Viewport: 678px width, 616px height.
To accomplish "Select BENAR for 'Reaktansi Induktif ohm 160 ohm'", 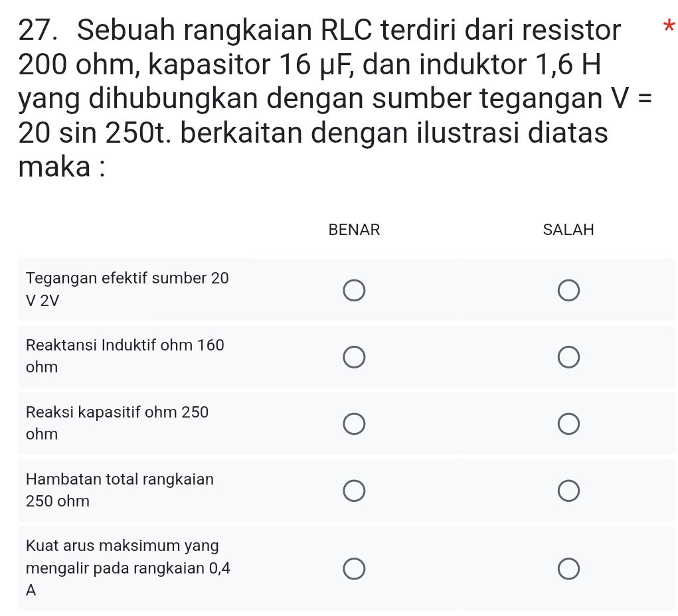I will click(x=354, y=356).
